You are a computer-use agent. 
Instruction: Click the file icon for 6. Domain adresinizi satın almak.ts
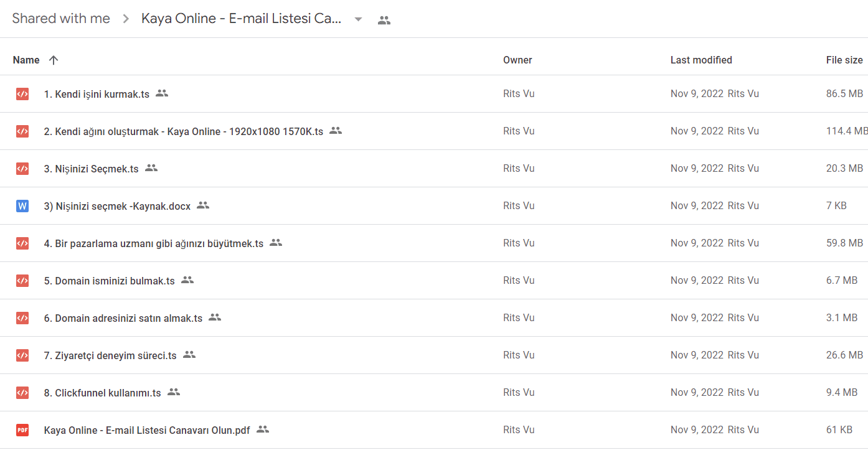click(22, 318)
